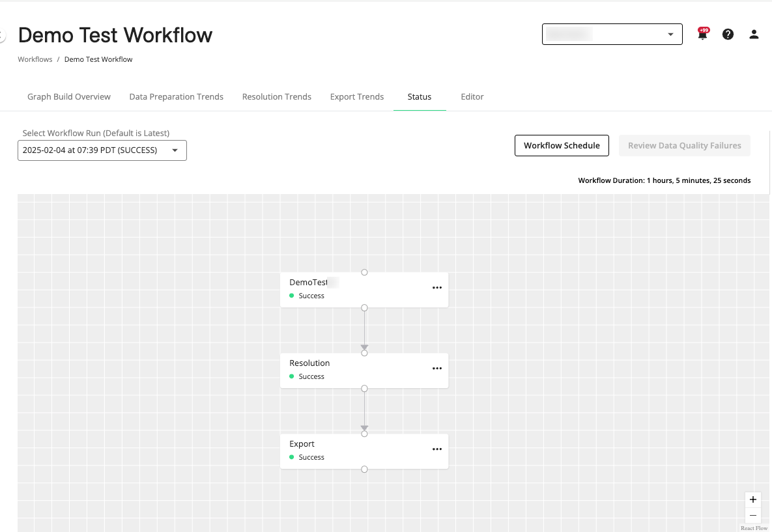
Task: Open the Select Workflow Run dropdown
Action: click(102, 150)
